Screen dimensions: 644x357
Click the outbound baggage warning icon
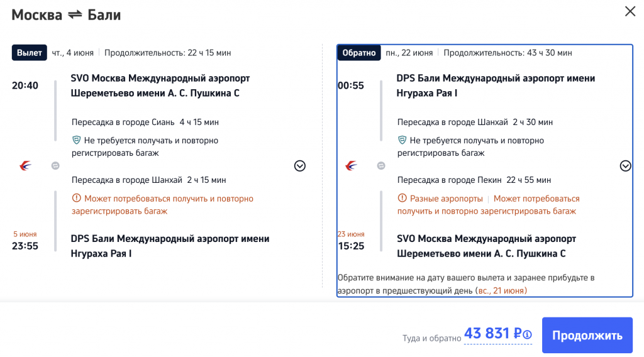(77, 199)
